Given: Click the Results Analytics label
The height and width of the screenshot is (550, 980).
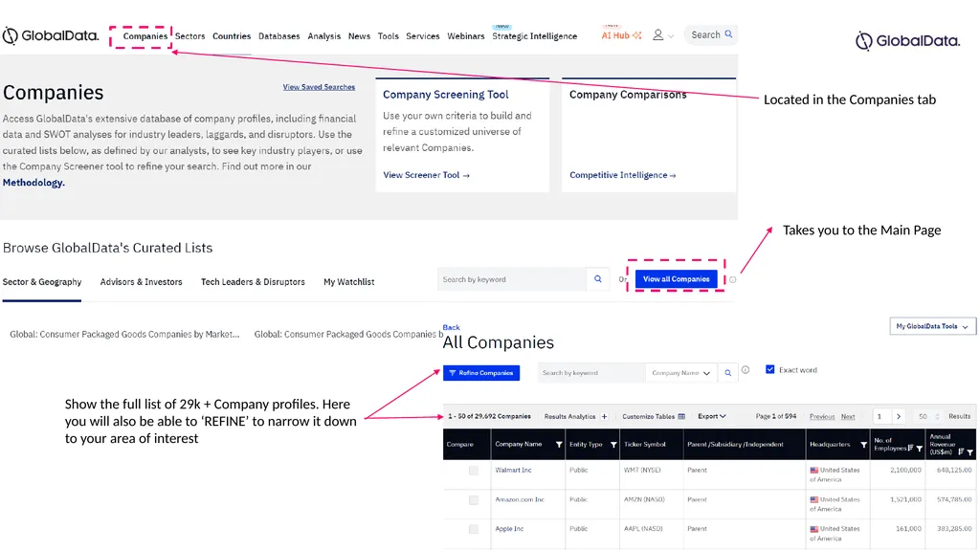Looking at the screenshot, I should click(570, 416).
